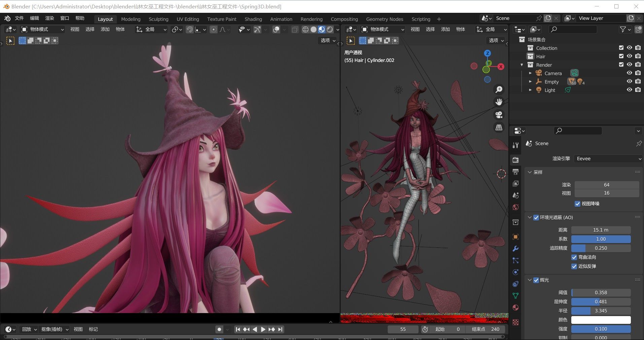Disable rendering for Empty in outliner

[x=638, y=81]
